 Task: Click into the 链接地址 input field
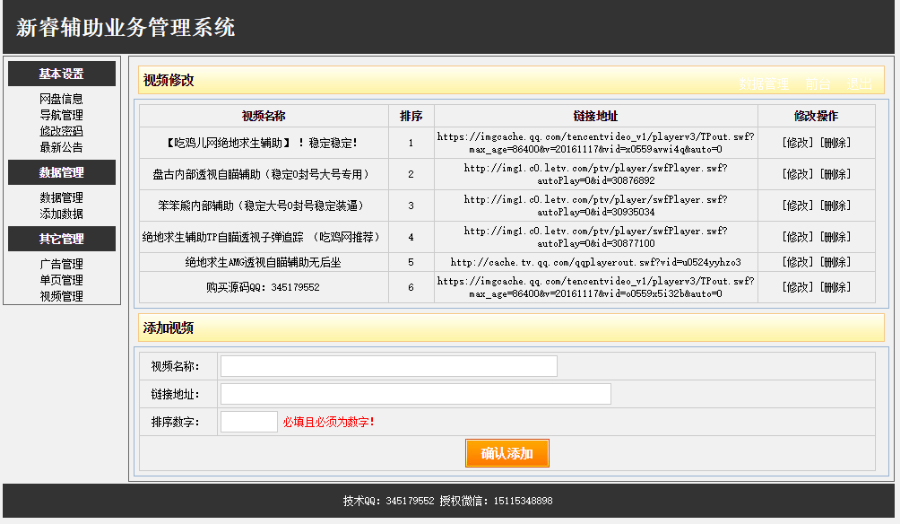416,394
